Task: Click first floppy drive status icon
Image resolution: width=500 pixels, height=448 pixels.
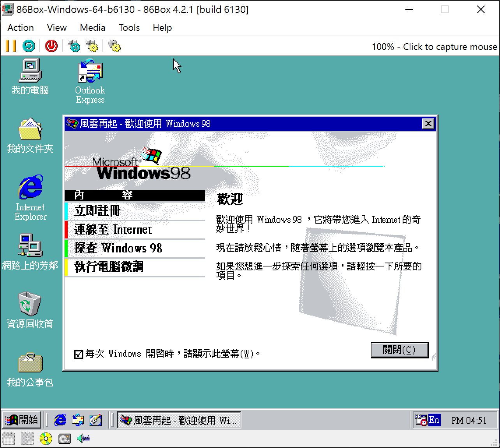Action: click(9, 439)
